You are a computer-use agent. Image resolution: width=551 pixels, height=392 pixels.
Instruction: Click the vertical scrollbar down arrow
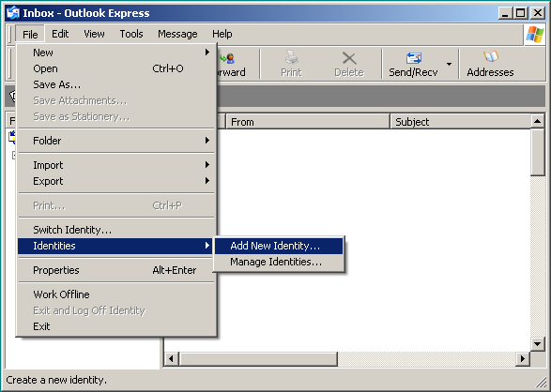(x=537, y=344)
